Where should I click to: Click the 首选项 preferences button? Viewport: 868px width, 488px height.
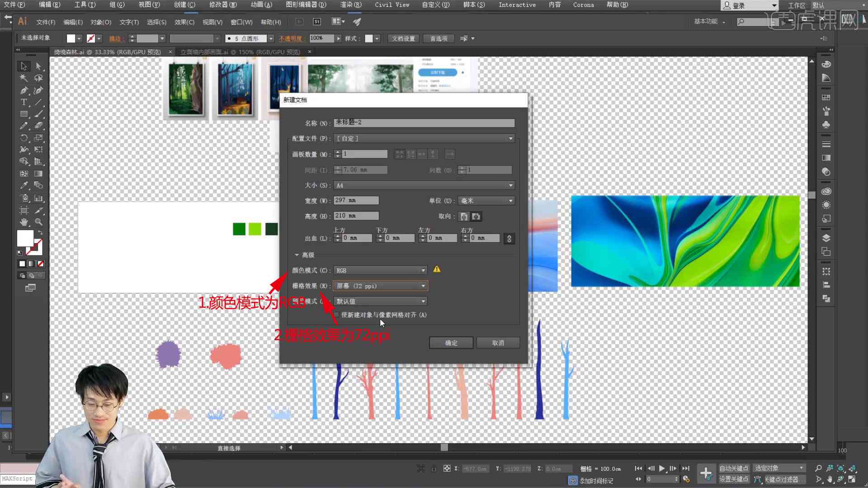(x=439, y=38)
